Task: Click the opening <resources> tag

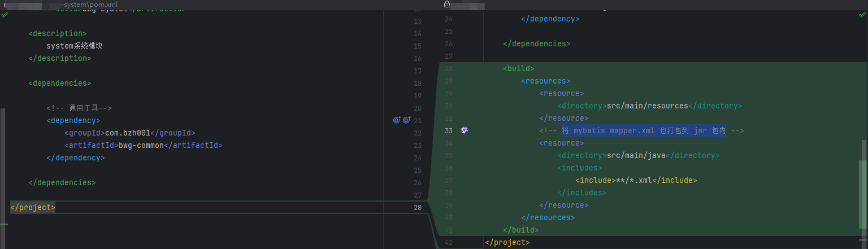Action: pos(546,81)
